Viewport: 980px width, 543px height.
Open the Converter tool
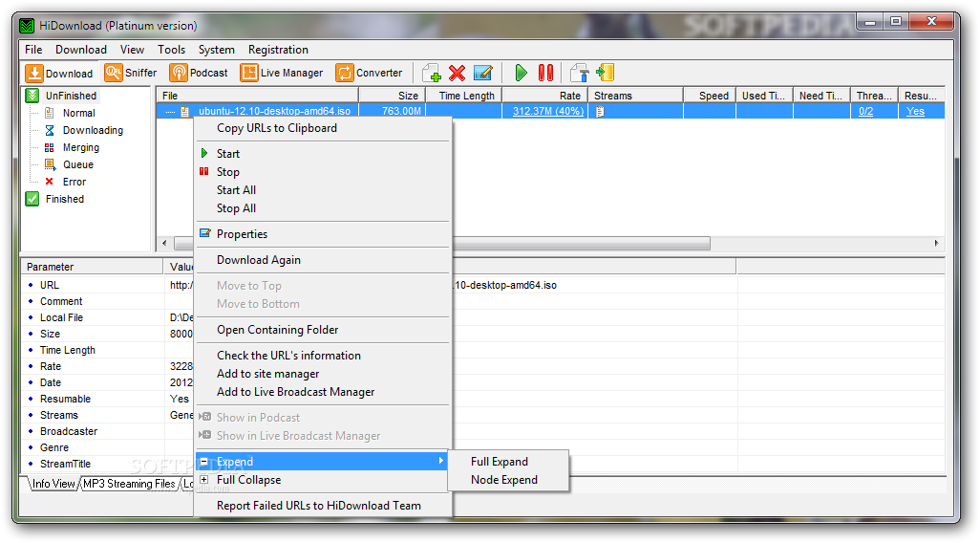click(x=369, y=74)
